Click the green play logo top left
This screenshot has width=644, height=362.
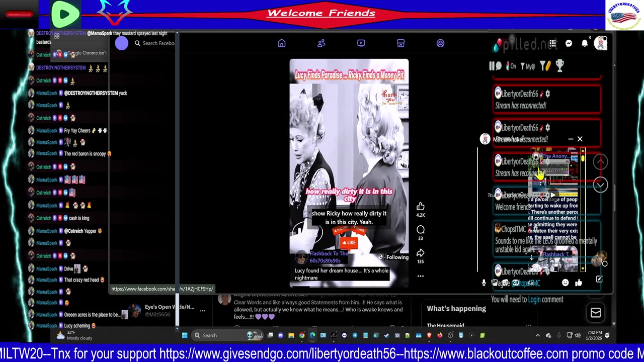pyautogui.click(x=65, y=14)
